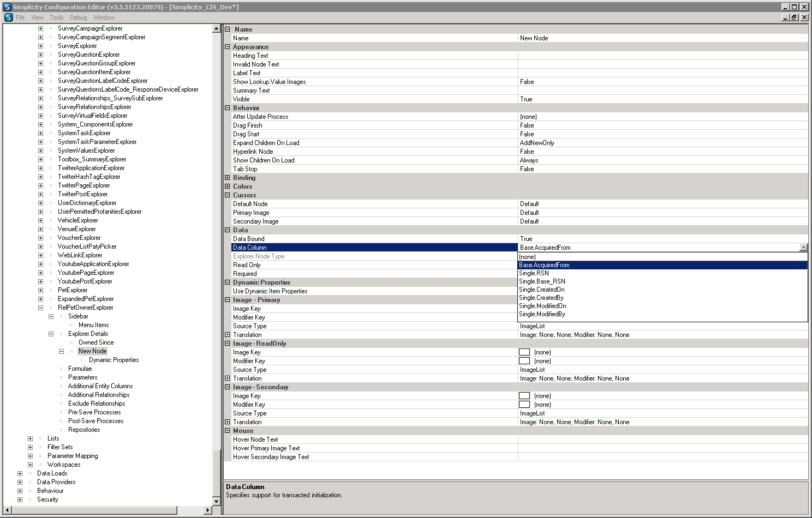The width and height of the screenshot is (812, 518).
Task: Select the Dynamic Properties child node
Action: pos(114,360)
